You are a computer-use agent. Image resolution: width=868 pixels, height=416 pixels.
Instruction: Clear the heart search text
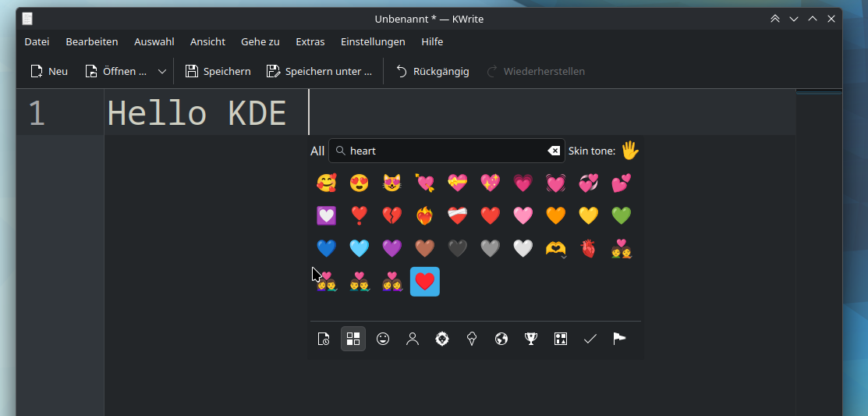(x=554, y=151)
